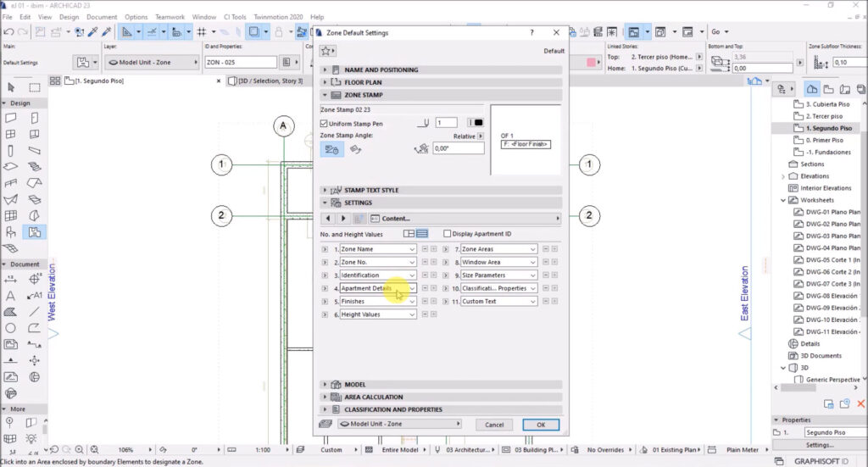Select the Arrow tool in toolbox

[x=11, y=86]
